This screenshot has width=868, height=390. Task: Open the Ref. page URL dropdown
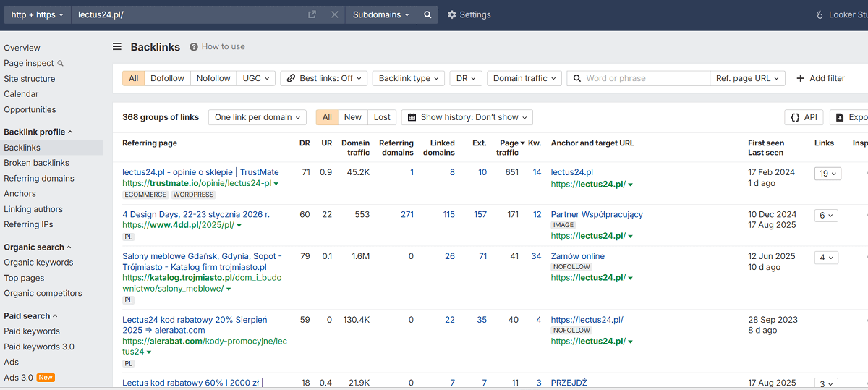[x=747, y=78]
